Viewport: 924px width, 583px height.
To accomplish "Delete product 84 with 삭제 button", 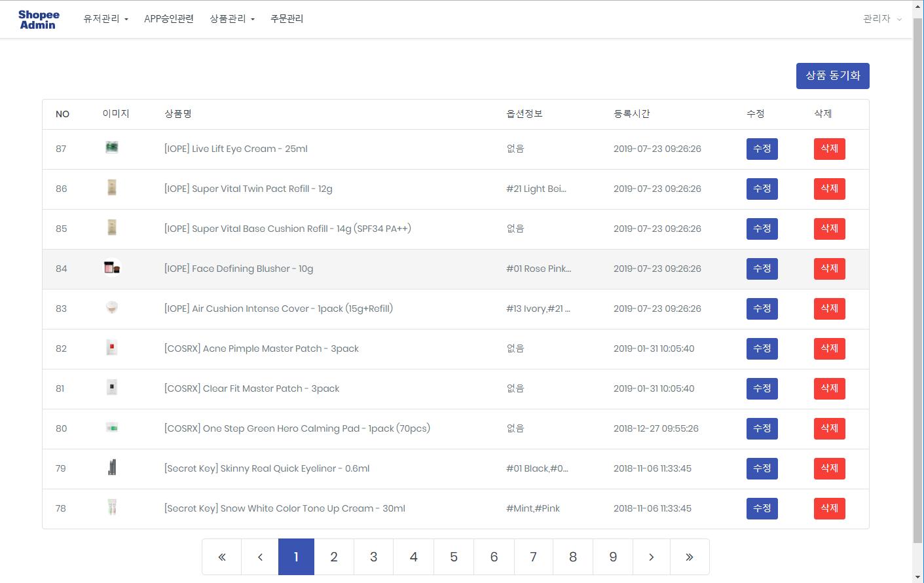I will pyautogui.click(x=829, y=269).
